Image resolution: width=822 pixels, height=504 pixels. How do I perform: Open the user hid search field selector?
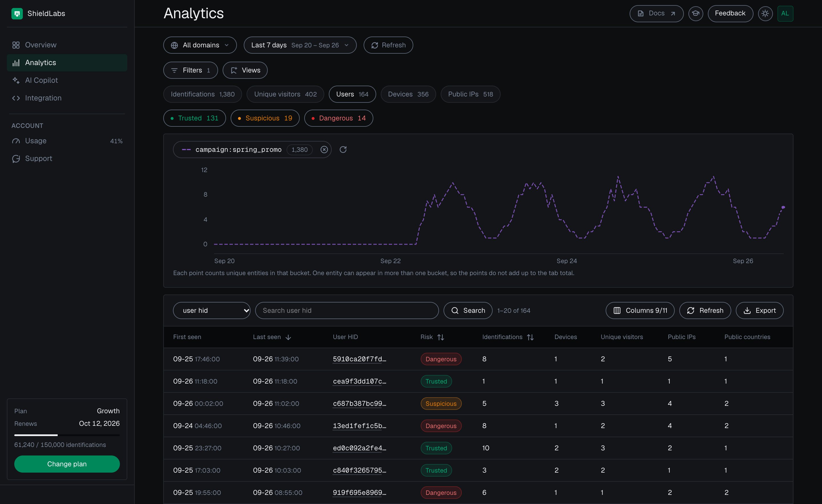pos(211,311)
